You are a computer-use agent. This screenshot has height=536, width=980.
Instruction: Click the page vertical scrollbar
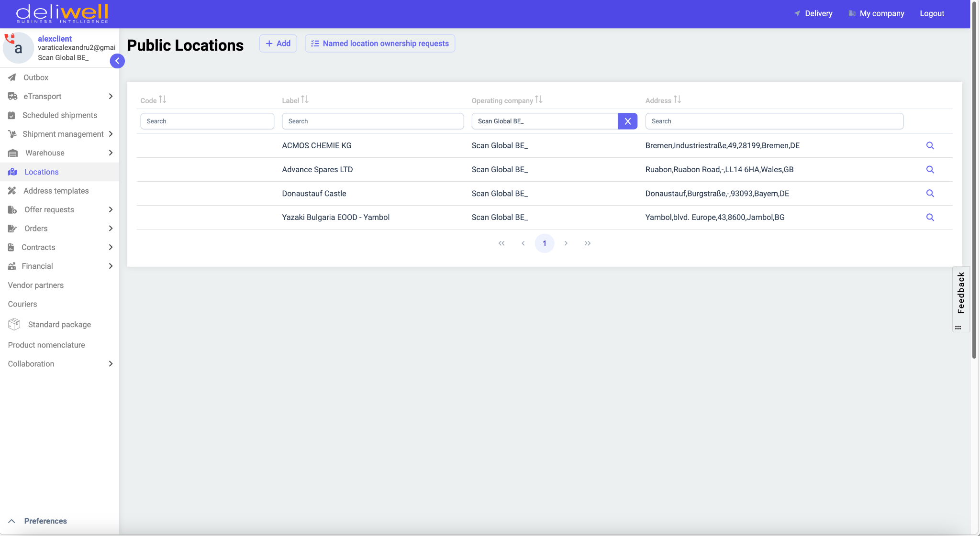974,179
